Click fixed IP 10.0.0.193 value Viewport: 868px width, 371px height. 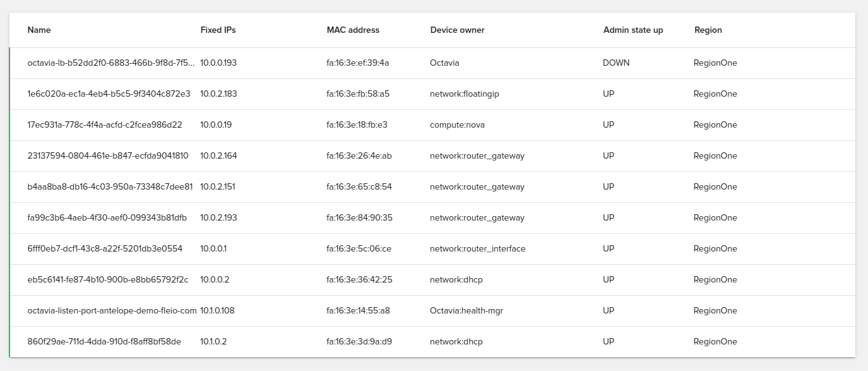pos(220,63)
